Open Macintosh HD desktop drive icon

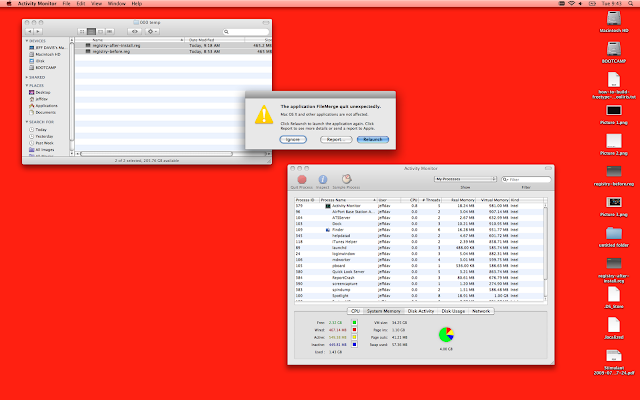614,18
